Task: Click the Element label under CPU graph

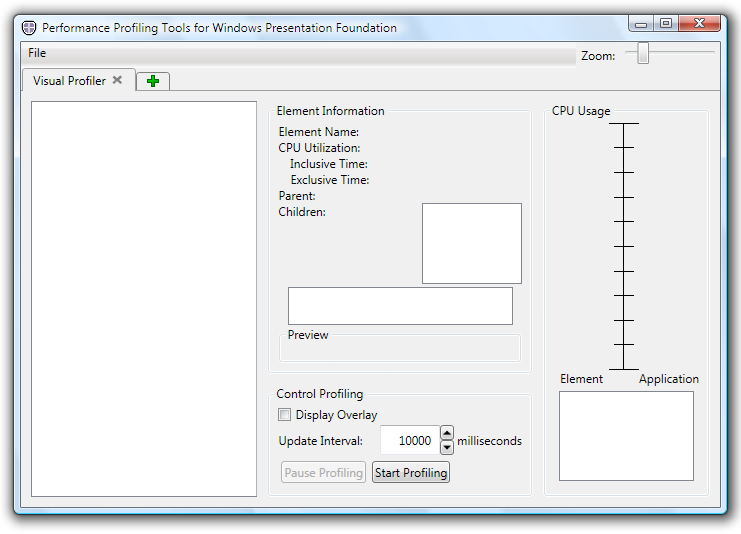Action: pyautogui.click(x=581, y=379)
